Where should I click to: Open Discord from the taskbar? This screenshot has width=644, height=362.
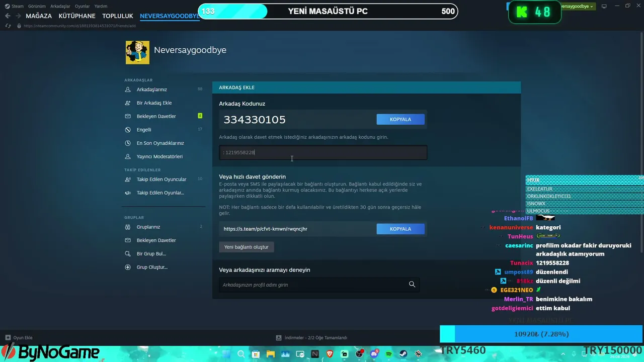click(374, 354)
